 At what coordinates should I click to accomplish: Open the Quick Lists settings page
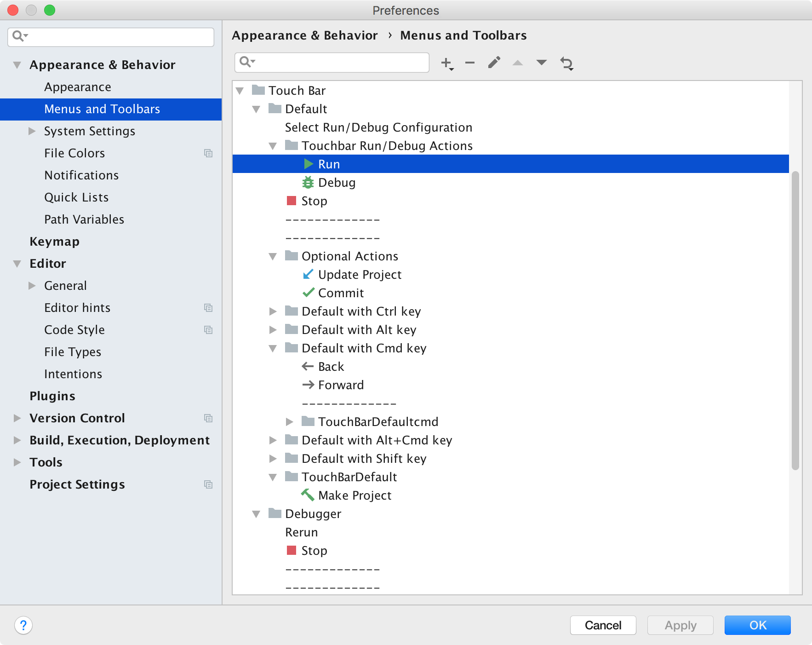tap(76, 197)
